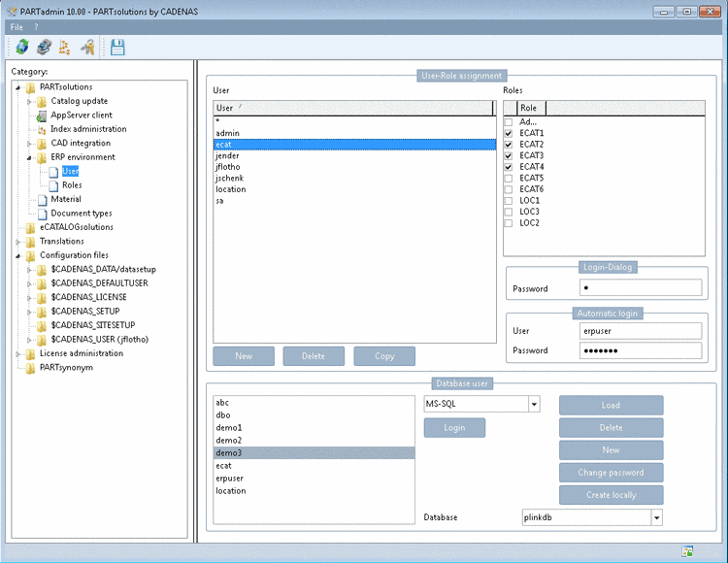The image size is (728, 563).
Task: Open the File menu
Action: pos(17,27)
